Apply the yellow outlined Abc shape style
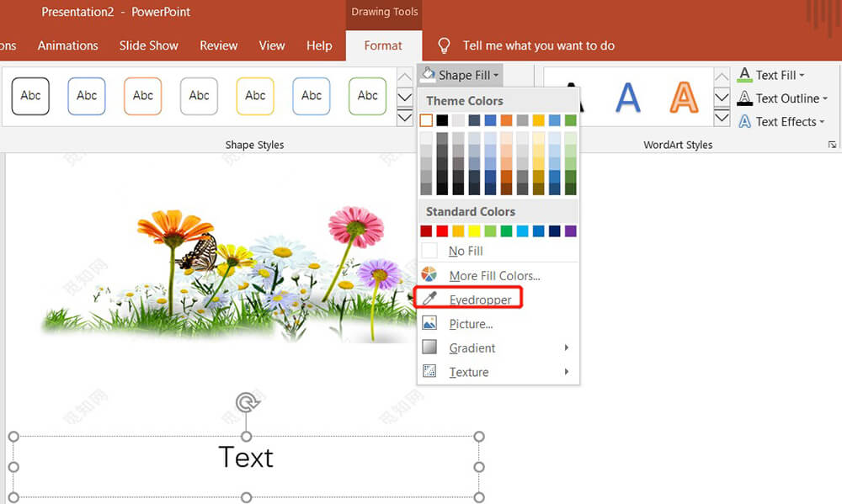Viewport: 842px width, 504px height. pyautogui.click(x=255, y=96)
